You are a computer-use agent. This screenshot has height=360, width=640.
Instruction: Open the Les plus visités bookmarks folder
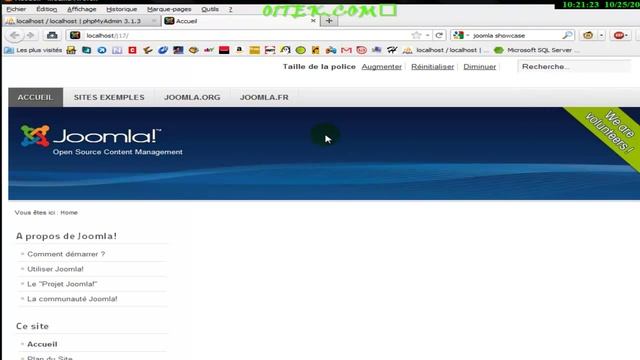point(33,50)
